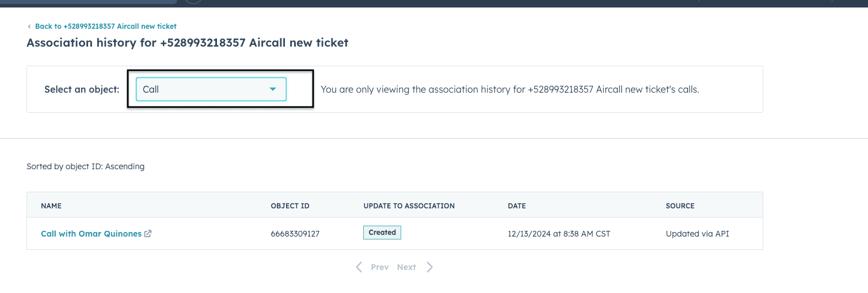
Task: Click the SOURCE column header
Action: 680,206
